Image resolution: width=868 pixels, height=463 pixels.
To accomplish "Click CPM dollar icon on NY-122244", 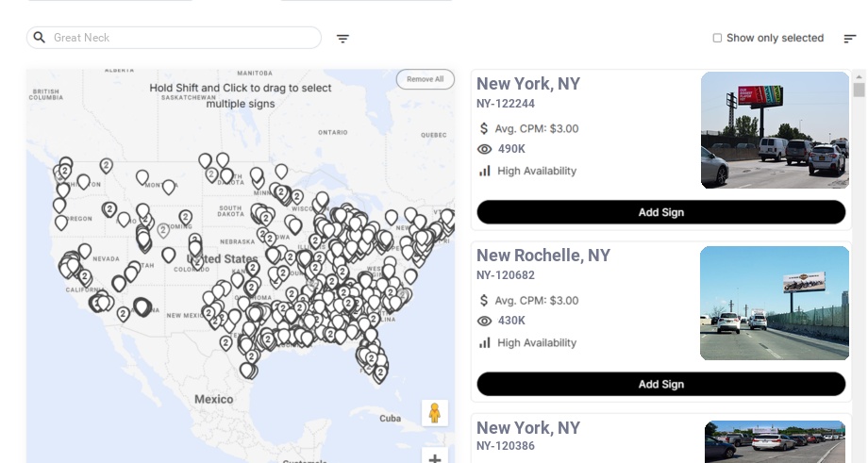I will (484, 128).
